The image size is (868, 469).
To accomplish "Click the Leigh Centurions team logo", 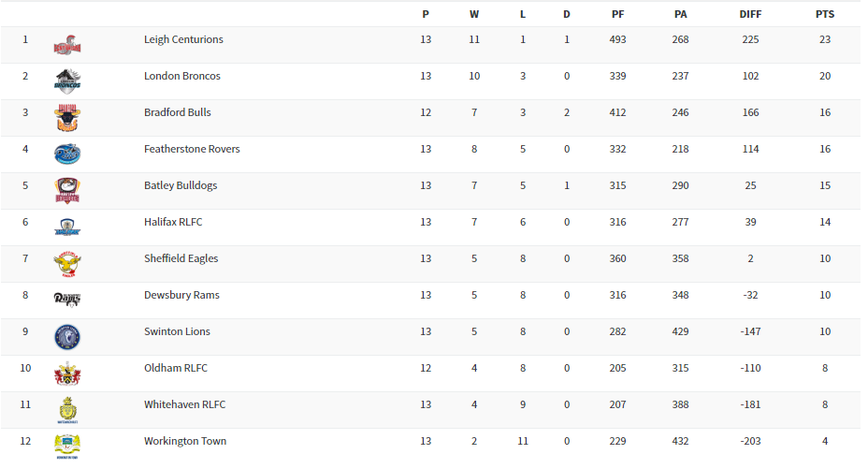I will (x=67, y=44).
